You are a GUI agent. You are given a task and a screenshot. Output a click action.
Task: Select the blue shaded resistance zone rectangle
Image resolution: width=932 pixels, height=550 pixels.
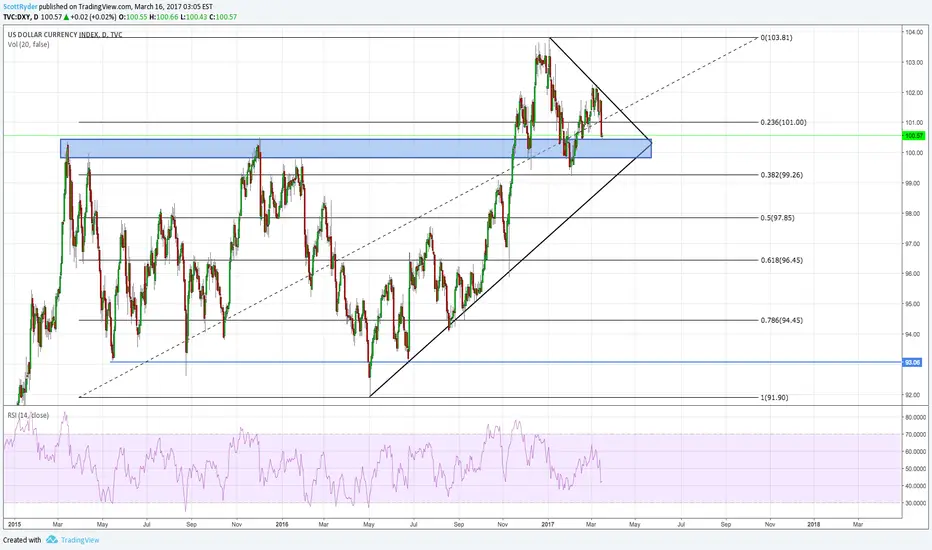pyautogui.click(x=355, y=149)
